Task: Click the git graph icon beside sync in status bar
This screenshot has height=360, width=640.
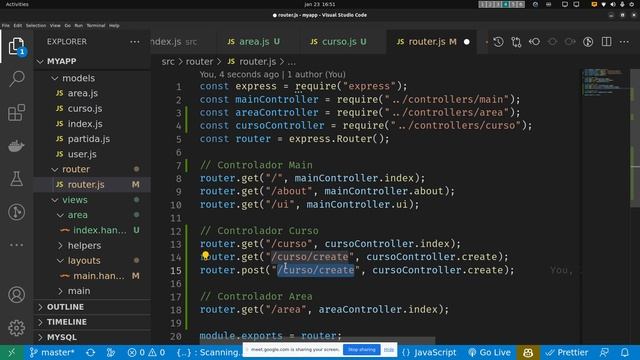Action: (111, 352)
